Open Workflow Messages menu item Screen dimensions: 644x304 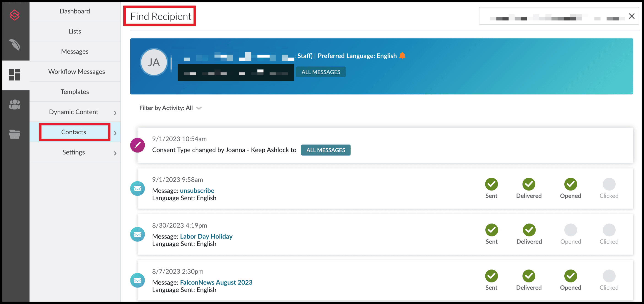[x=75, y=71]
